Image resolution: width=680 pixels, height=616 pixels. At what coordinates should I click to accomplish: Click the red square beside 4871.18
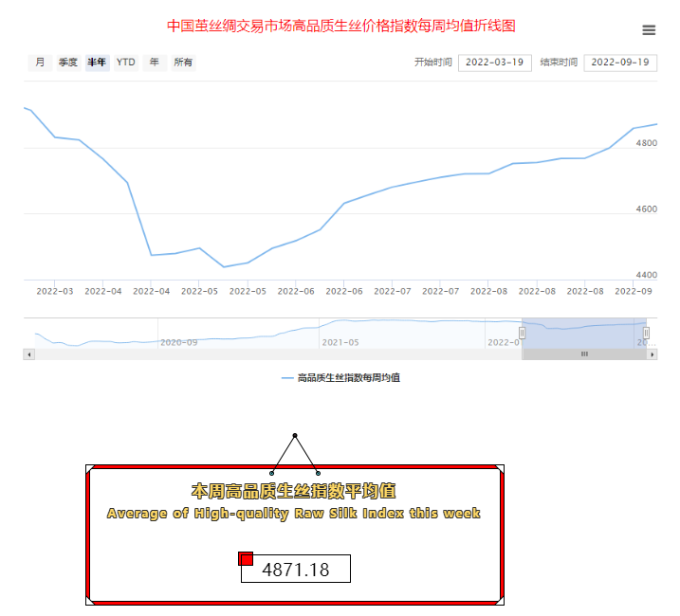tap(246, 559)
